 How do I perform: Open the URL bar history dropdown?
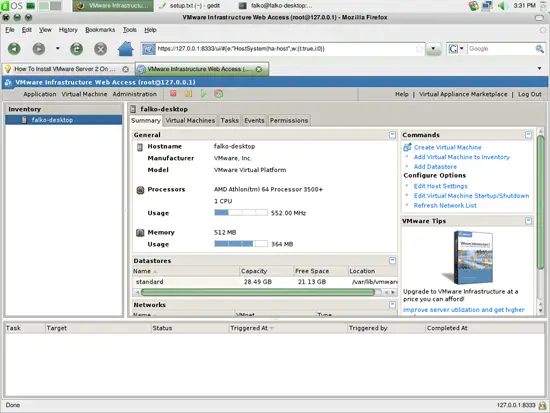(x=433, y=49)
